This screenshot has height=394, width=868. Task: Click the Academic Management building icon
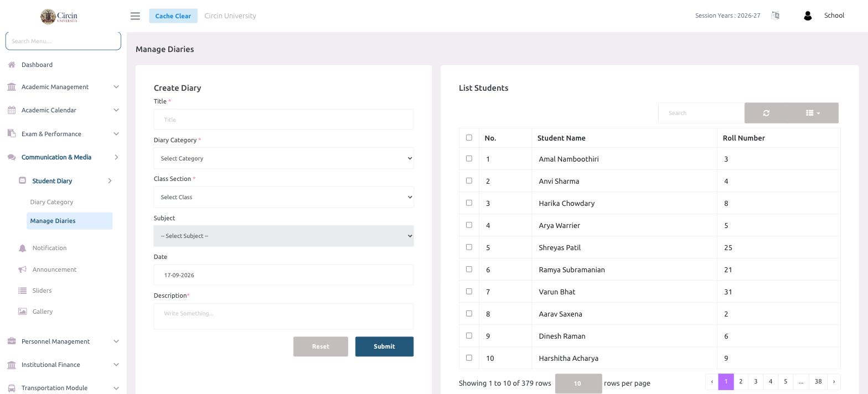click(12, 87)
